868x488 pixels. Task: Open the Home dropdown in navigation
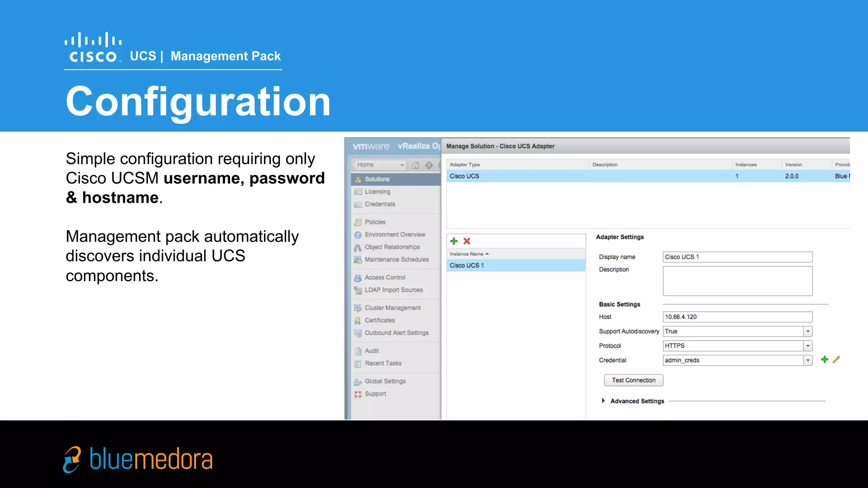[x=379, y=165]
